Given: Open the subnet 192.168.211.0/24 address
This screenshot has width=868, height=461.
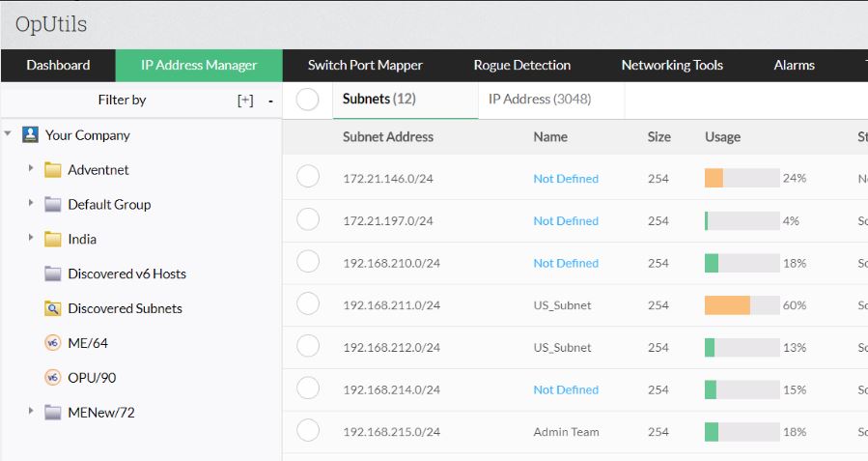Looking at the screenshot, I should (x=391, y=305).
